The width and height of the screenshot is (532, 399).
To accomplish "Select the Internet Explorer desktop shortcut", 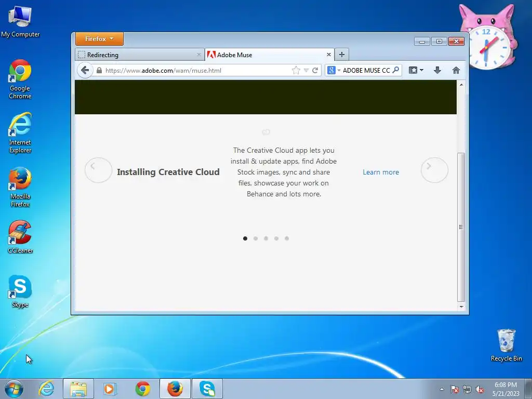I will click(x=20, y=132).
